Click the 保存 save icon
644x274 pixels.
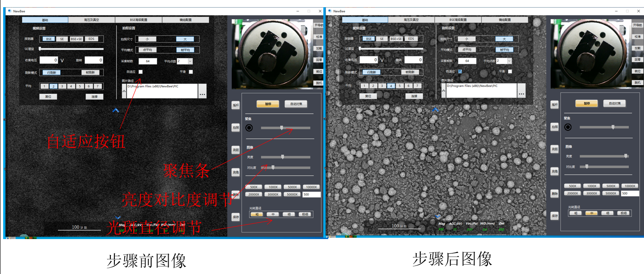235,216
